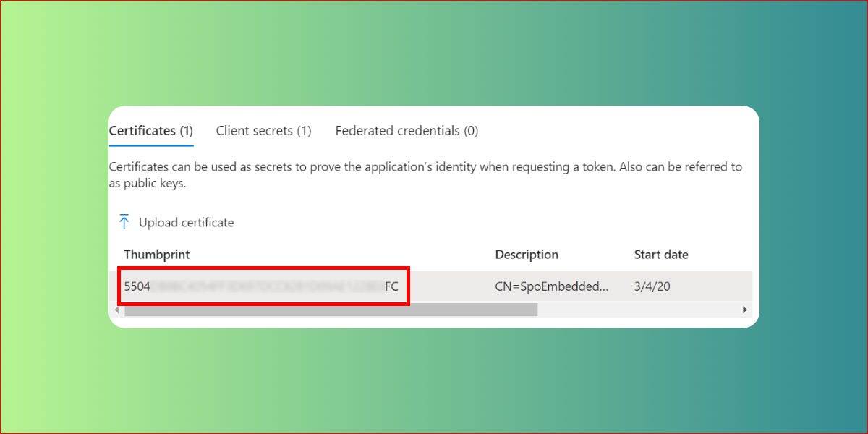Click the highlighted thumbprint ending in FC
Screen dimensions: 868x434
(x=391, y=286)
